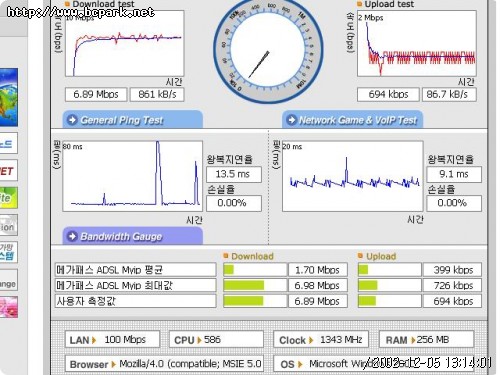Click the Download test line graph
The width and height of the screenshot is (500, 375).
coord(124,43)
